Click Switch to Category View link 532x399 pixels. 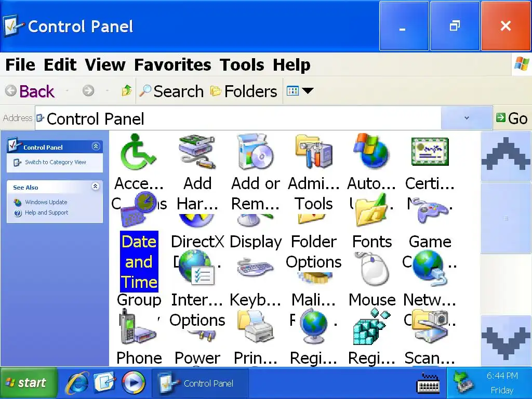(55, 162)
